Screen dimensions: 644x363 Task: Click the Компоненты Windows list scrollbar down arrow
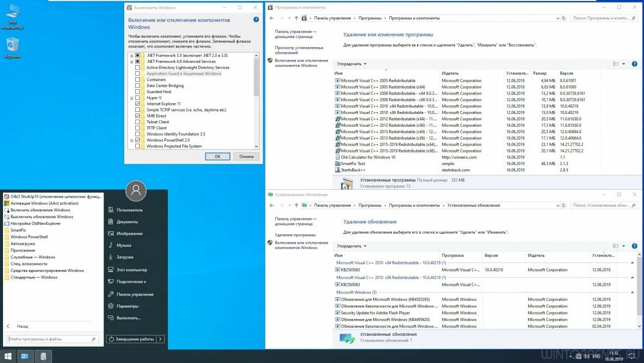coord(256,146)
